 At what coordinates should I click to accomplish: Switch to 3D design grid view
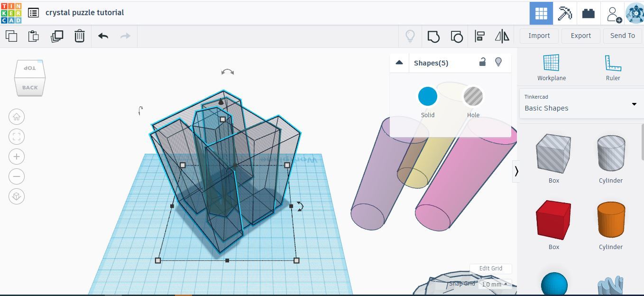coord(541,13)
